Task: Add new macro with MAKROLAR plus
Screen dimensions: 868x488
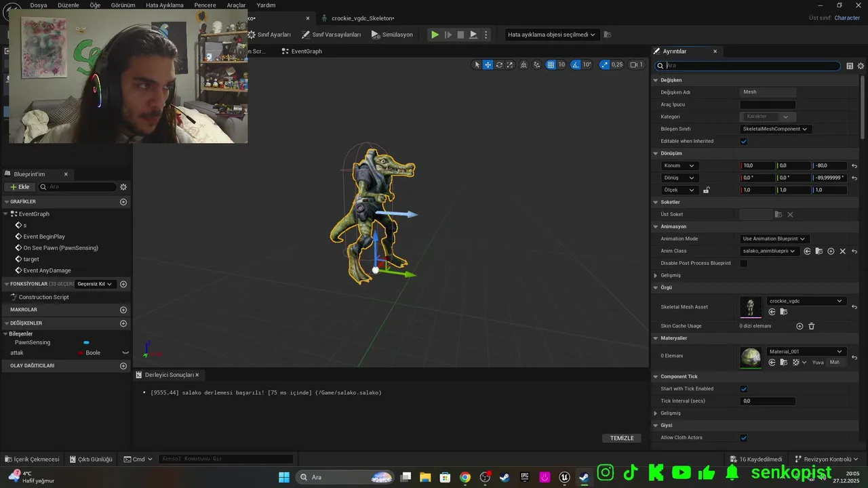Action: 123,310
